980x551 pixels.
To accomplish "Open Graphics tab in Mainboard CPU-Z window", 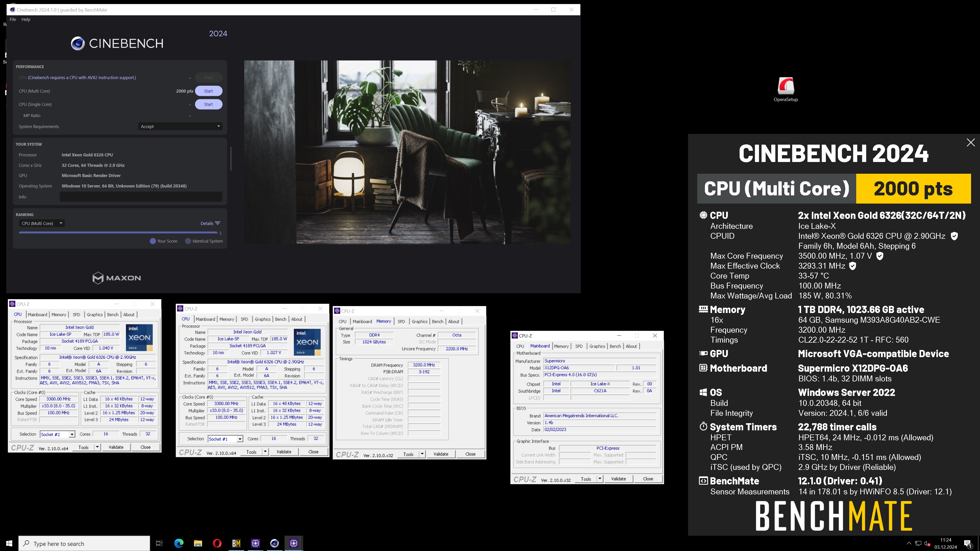I will 597,346.
